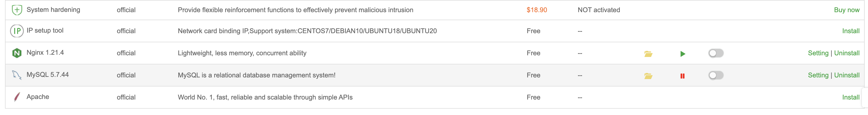Click the System hardening shield icon

pos(17,10)
